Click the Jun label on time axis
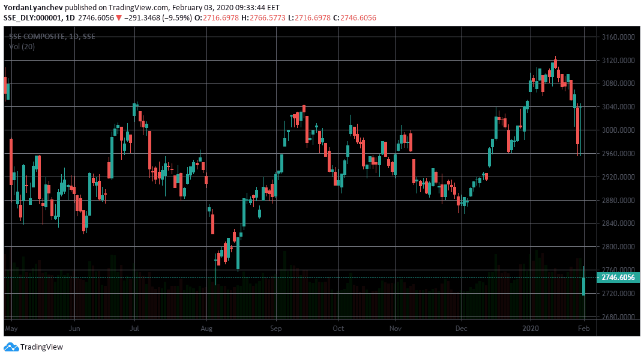644x358 pixels. coord(74,329)
